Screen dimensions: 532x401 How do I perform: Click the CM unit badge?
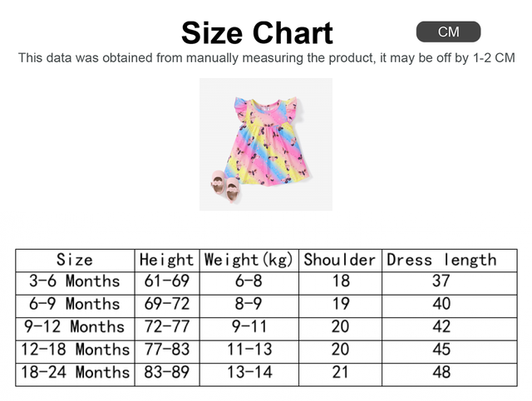coord(448,32)
